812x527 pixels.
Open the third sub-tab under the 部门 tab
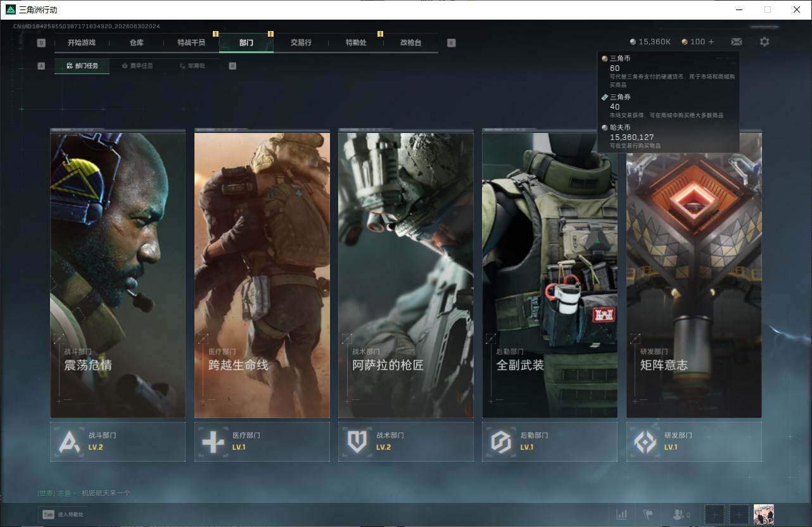click(x=192, y=66)
